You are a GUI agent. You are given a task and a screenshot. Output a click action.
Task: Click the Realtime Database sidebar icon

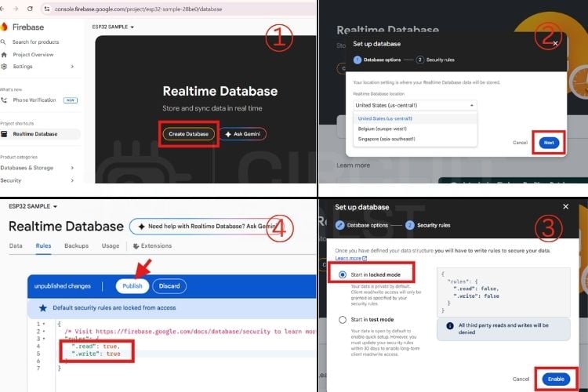(x=4, y=134)
